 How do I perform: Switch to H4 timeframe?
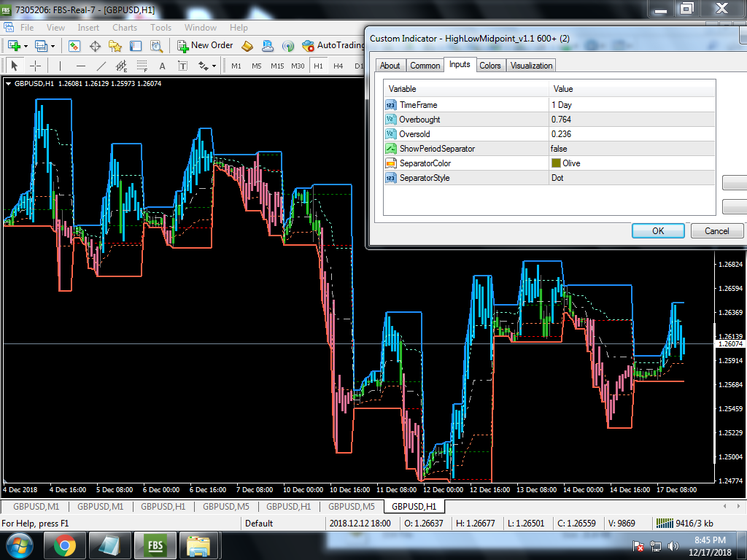pos(338,66)
